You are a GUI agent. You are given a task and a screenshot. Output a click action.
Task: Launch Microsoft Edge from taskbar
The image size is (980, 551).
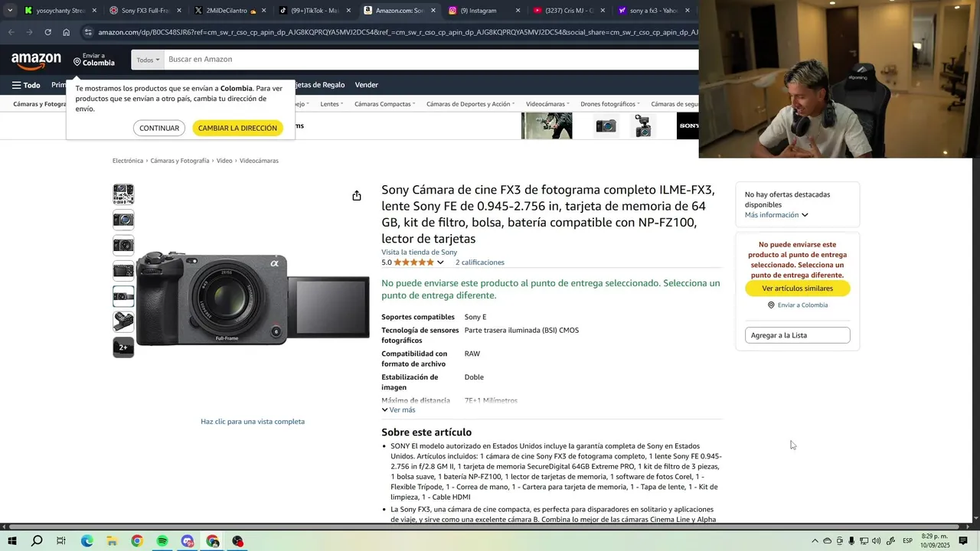87,541
